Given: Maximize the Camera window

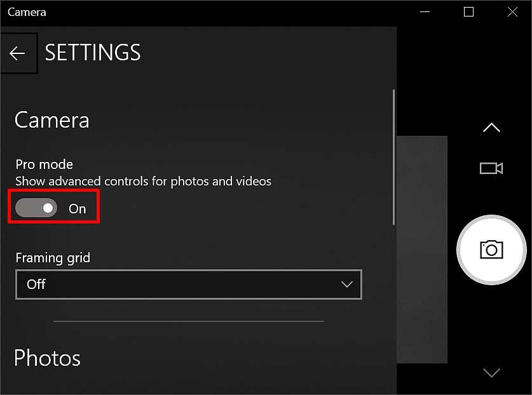Looking at the screenshot, I should tap(468, 12).
